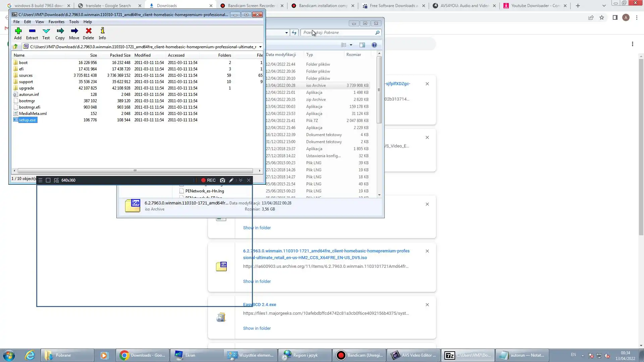Start recording with the REC button

tap(208, 180)
